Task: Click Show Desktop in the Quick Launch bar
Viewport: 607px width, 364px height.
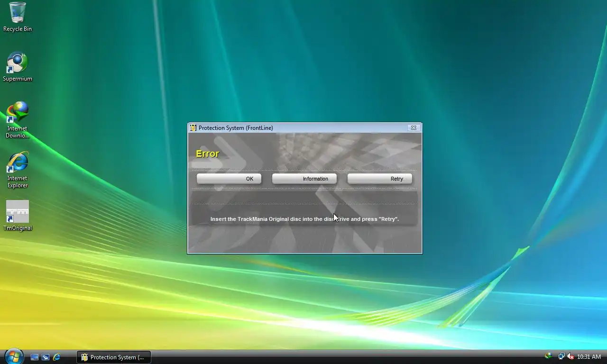Action: (x=35, y=357)
